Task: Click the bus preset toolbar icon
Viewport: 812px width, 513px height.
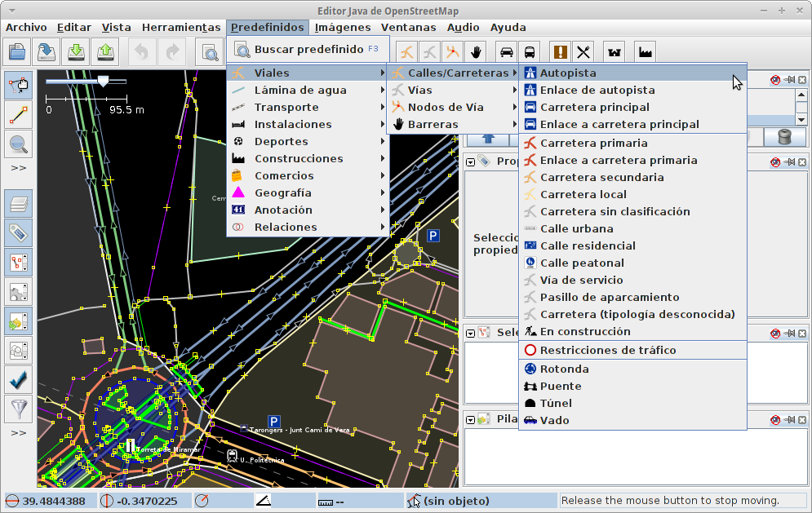Action: point(530,52)
